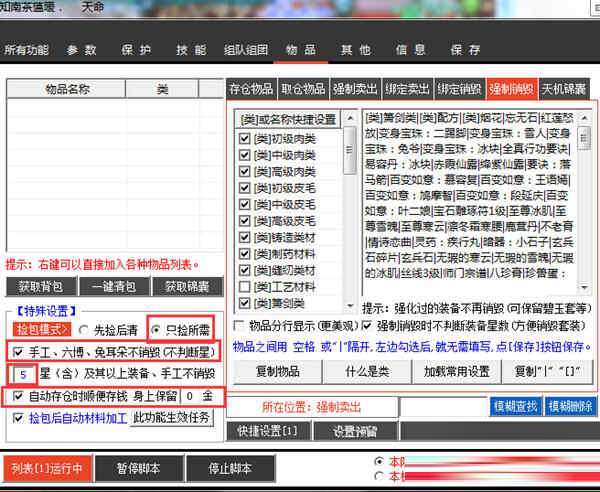The image size is (600, 492).
Task: Toggle the [类]初级皮毛 checkbox
Action: click(245, 188)
